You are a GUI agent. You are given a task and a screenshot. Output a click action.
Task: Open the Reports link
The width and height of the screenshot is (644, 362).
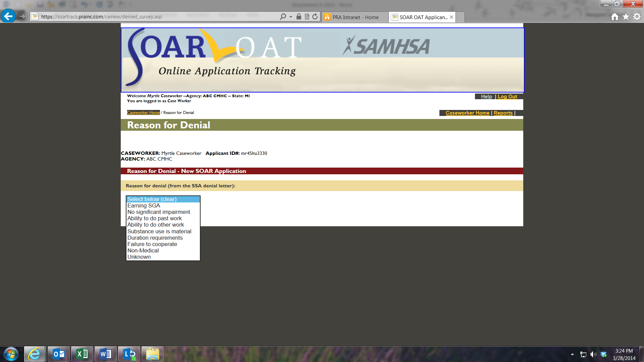[503, 113]
